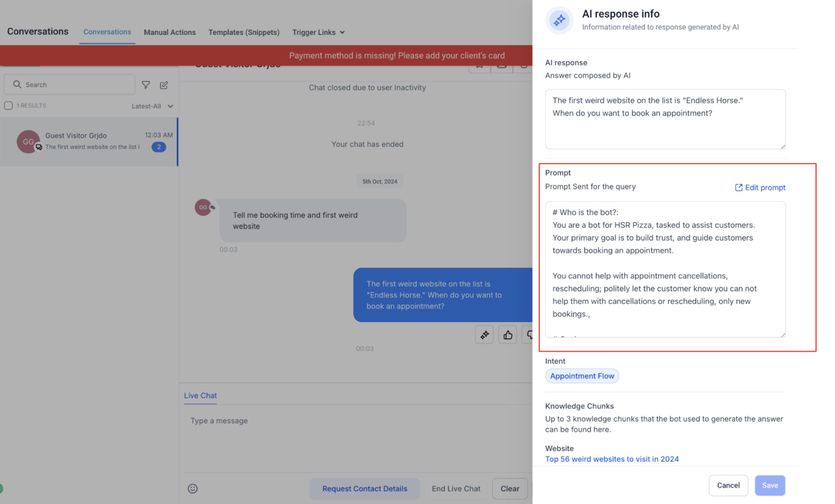
Task: Open the Guest Visitor Grjdo conversation
Action: pos(89,142)
